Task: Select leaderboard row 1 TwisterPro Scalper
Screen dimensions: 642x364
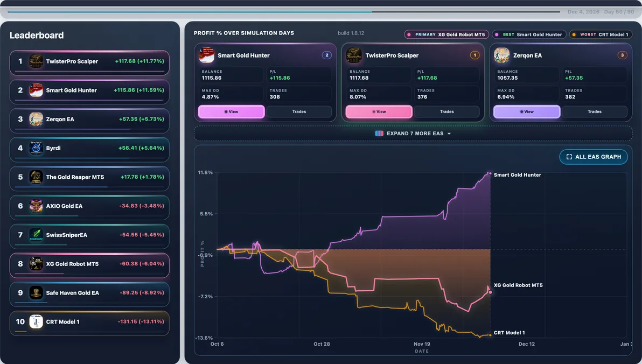Action: coord(89,62)
